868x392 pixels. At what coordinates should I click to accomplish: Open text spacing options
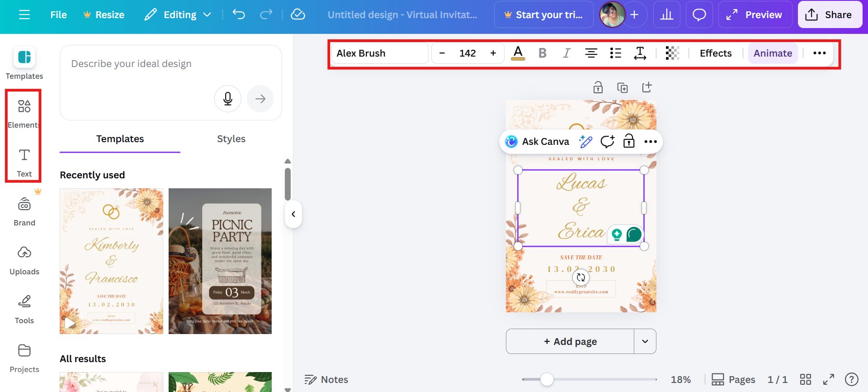640,53
